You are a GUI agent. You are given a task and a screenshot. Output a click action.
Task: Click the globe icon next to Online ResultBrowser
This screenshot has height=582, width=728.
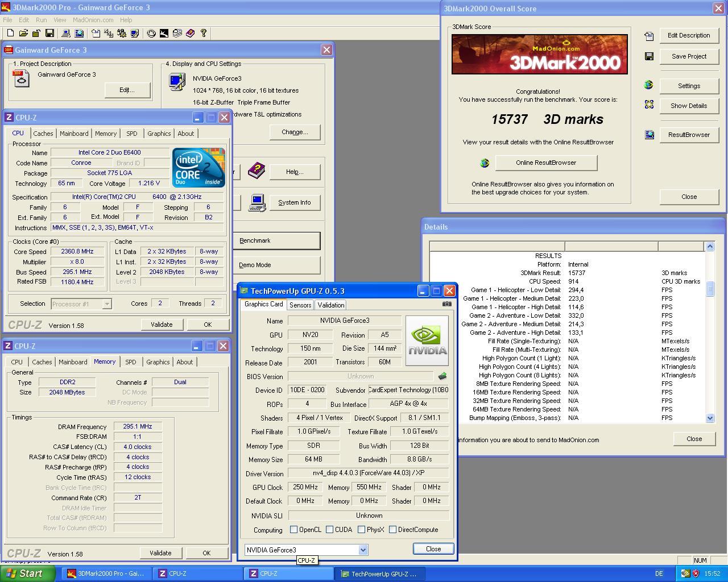coord(485,163)
